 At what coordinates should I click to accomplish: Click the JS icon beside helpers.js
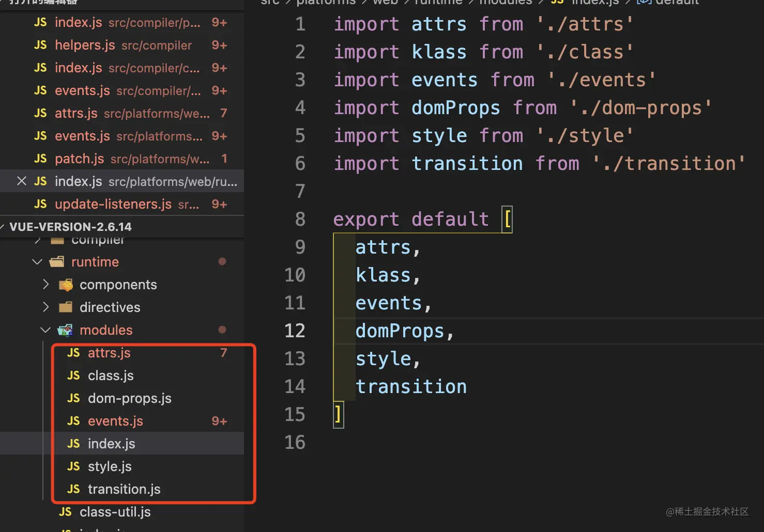40,45
